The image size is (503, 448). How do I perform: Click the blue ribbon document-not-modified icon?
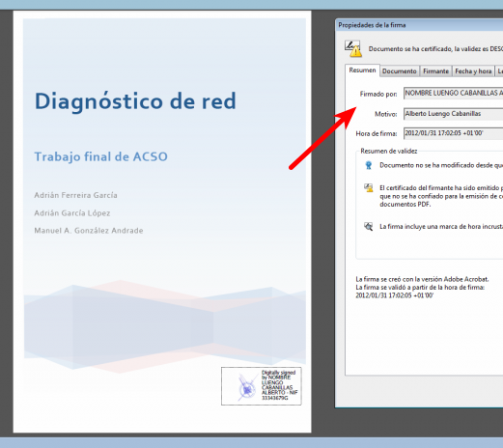pyautogui.click(x=369, y=165)
